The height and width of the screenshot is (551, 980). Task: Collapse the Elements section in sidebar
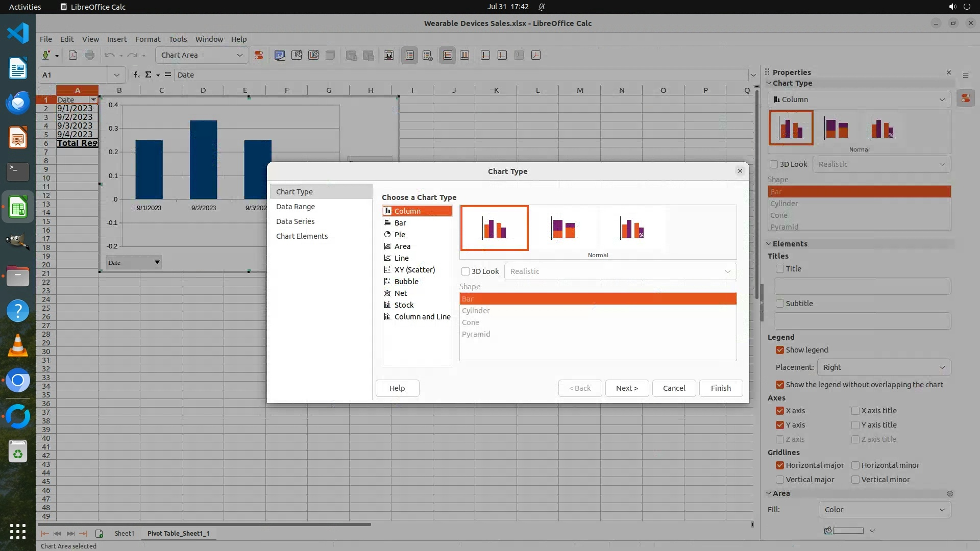[769, 244]
